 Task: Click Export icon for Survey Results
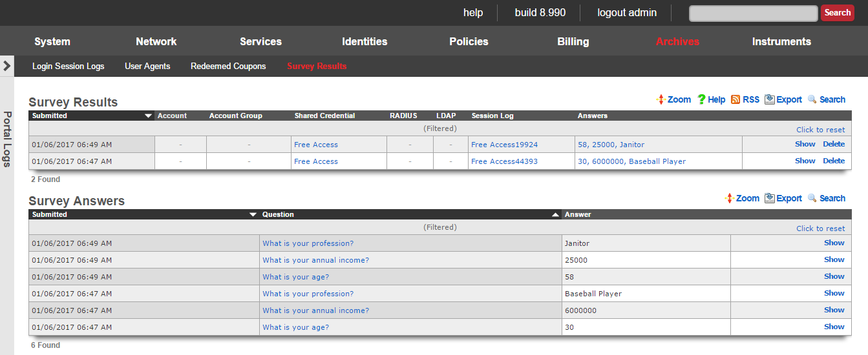pyautogui.click(x=770, y=99)
